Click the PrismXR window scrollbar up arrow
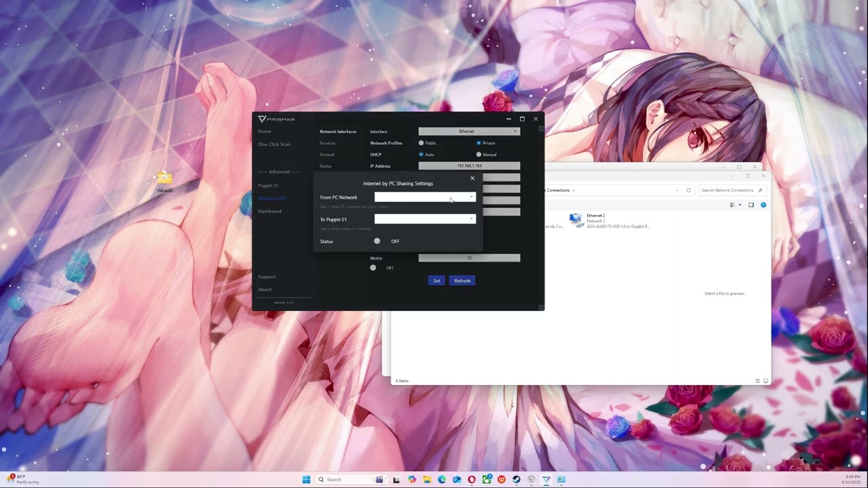Image resolution: width=868 pixels, height=488 pixels. [540, 129]
